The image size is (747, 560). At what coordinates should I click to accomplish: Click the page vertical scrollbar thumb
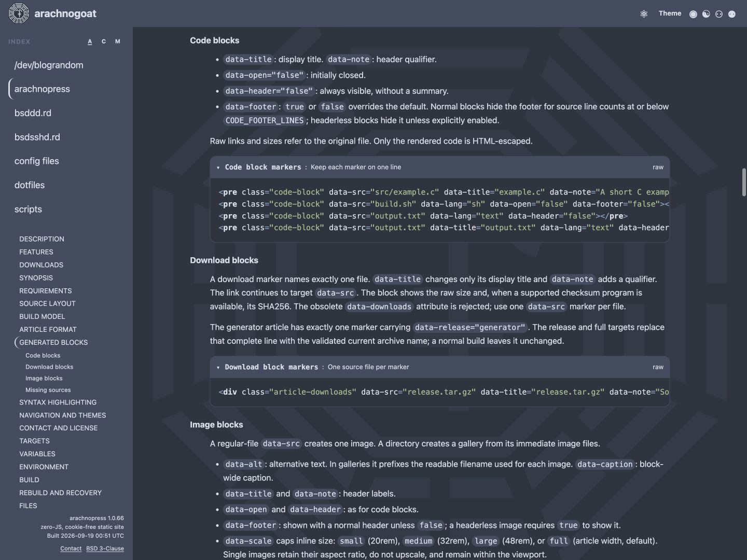744,182
